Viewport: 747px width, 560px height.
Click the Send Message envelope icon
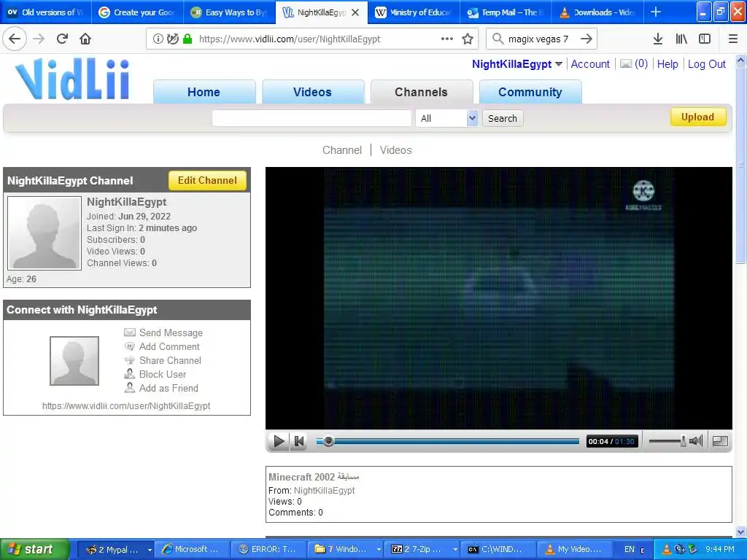tap(130, 332)
